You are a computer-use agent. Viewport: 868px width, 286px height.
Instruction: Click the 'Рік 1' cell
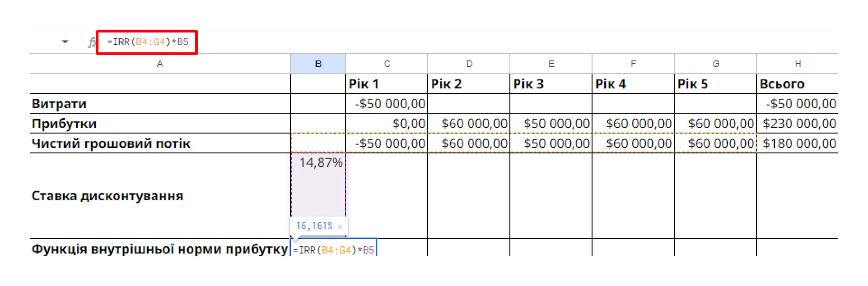387,84
